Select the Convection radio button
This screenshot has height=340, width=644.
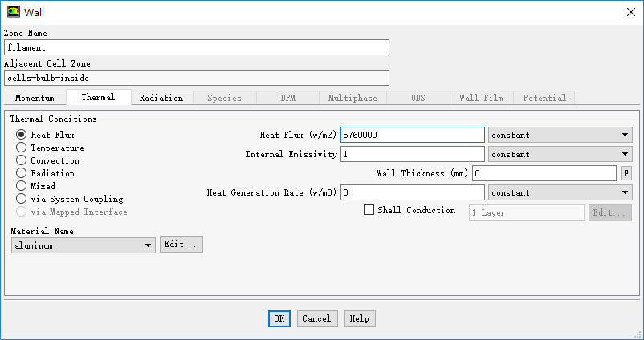tap(22, 160)
